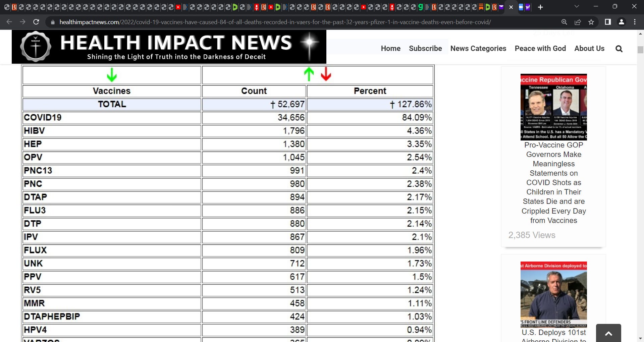The width and height of the screenshot is (644, 342).
Task: Open GOP Governors article thumbnail
Action: point(553,107)
